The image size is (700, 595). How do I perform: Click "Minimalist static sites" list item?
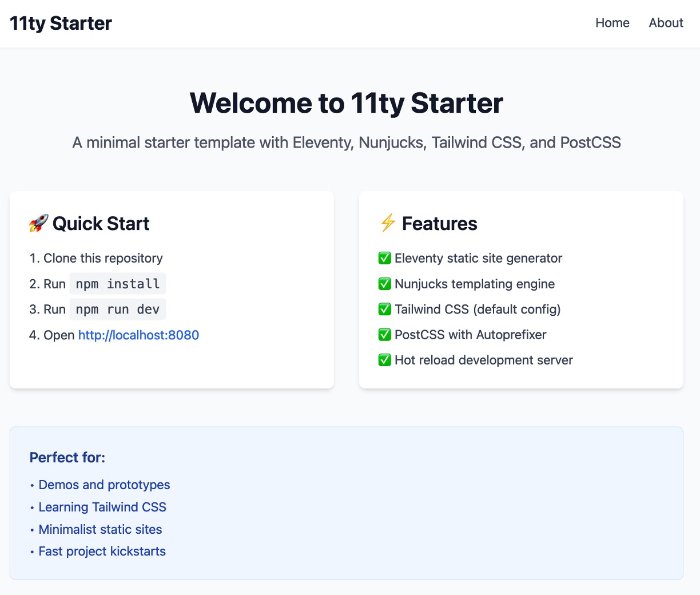tap(100, 530)
